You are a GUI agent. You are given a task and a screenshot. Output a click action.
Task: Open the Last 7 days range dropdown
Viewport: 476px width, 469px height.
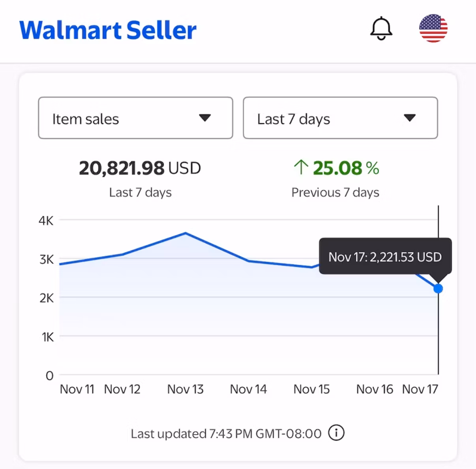[x=340, y=118]
